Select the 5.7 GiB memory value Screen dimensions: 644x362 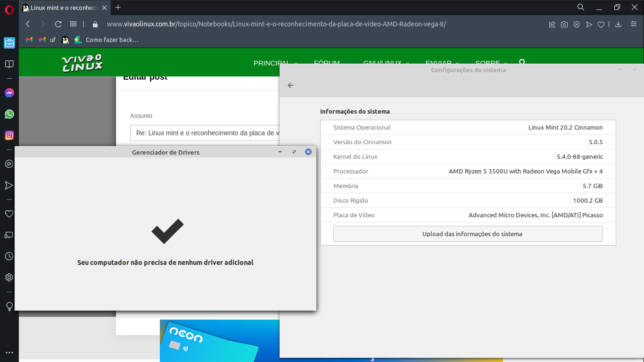593,186
